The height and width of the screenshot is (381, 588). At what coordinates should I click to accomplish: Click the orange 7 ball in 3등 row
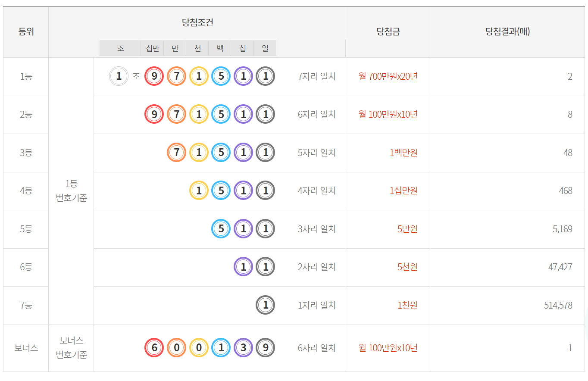[176, 153]
